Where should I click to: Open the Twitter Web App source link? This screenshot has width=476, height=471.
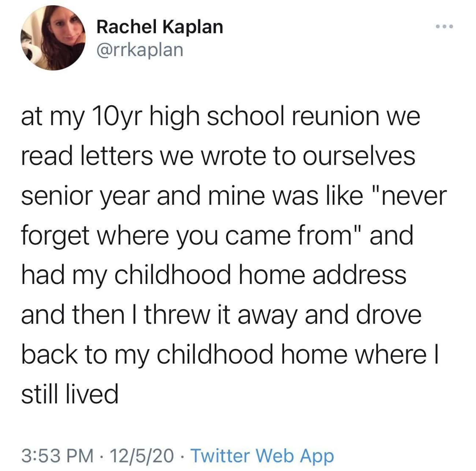coord(263,456)
